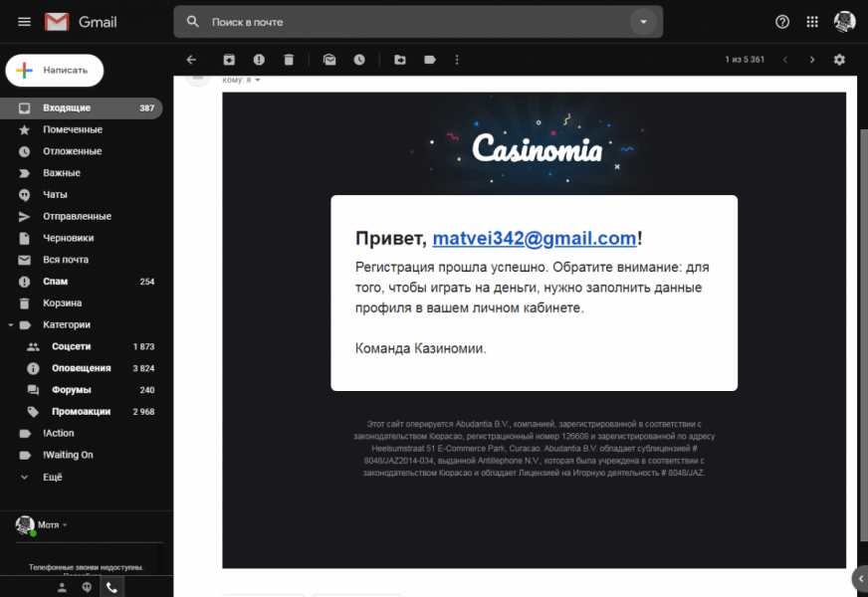868x597 pixels.
Task: Focus the mail search field
Action: pyautogui.click(x=418, y=22)
